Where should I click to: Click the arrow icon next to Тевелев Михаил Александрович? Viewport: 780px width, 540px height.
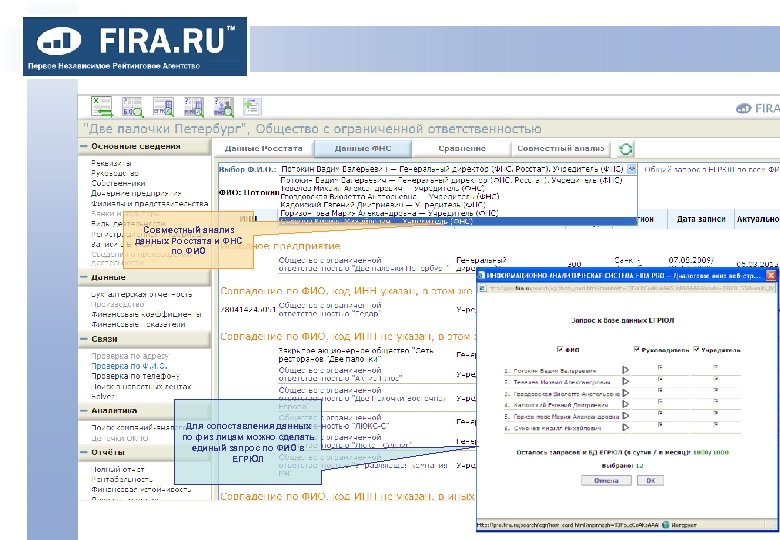[x=625, y=381]
